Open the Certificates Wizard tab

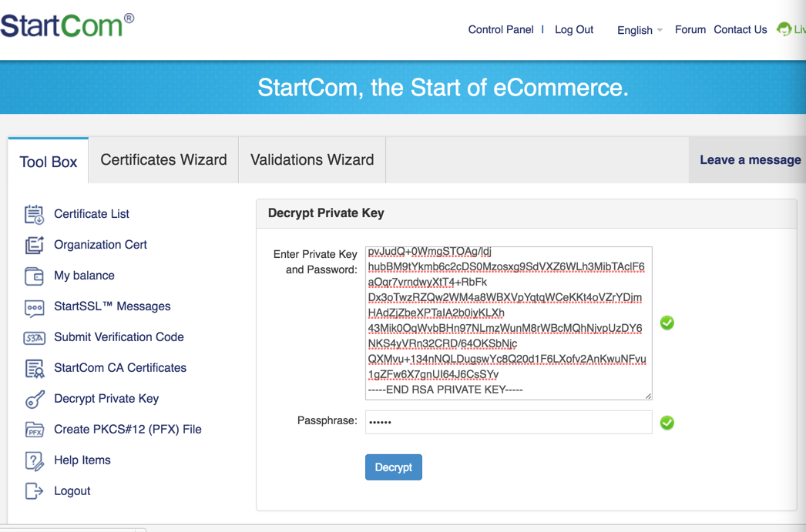(x=163, y=159)
